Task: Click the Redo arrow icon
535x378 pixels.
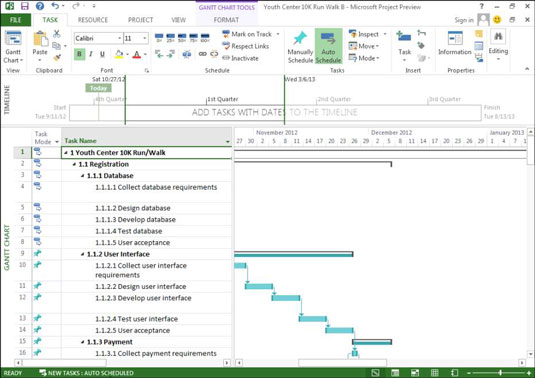Action: click(x=76, y=6)
